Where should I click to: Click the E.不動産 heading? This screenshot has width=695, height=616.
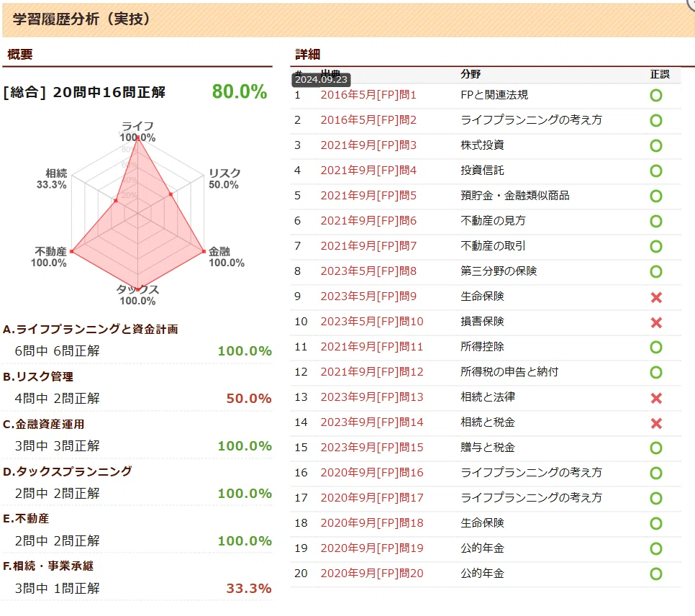tap(26, 518)
